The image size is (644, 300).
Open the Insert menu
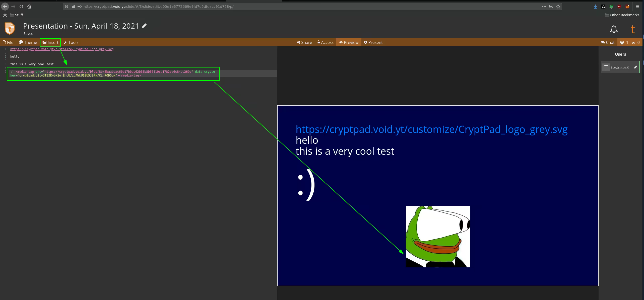tap(50, 42)
